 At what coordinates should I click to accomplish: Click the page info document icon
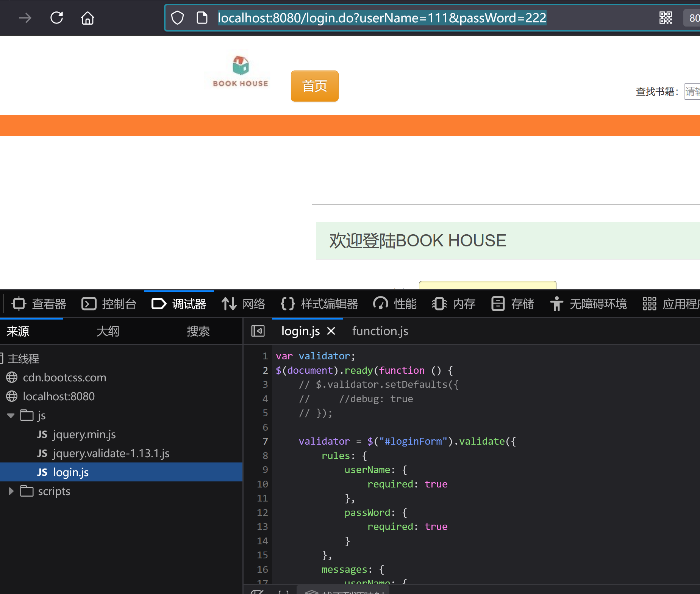(202, 18)
